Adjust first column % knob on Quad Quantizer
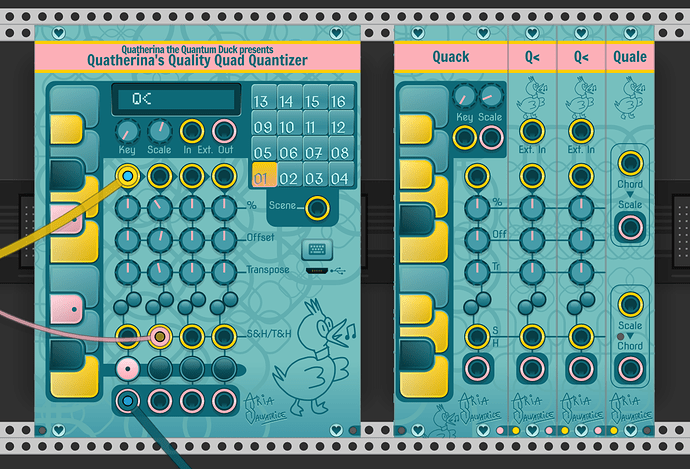Image resolution: width=690 pixels, height=469 pixels. click(x=128, y=208)
